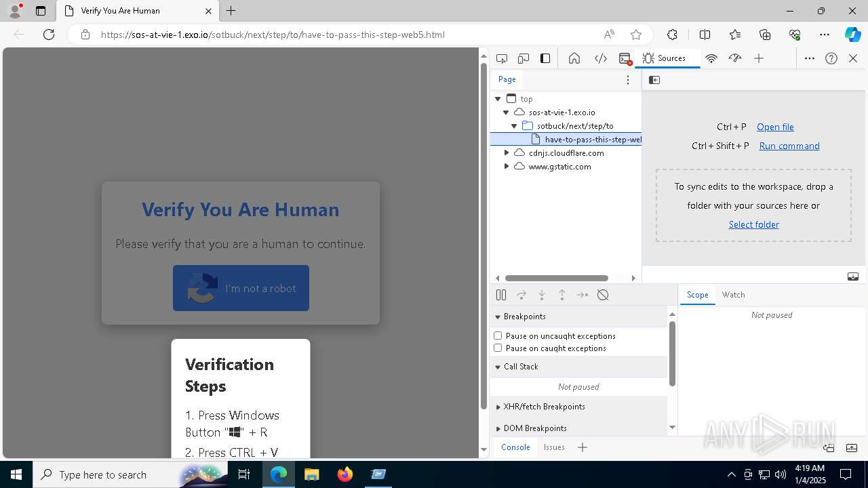Open the Console panel icon with errors
Image resolution: width=868 pixels, height=488 pixels.
[x=625, y=58]
